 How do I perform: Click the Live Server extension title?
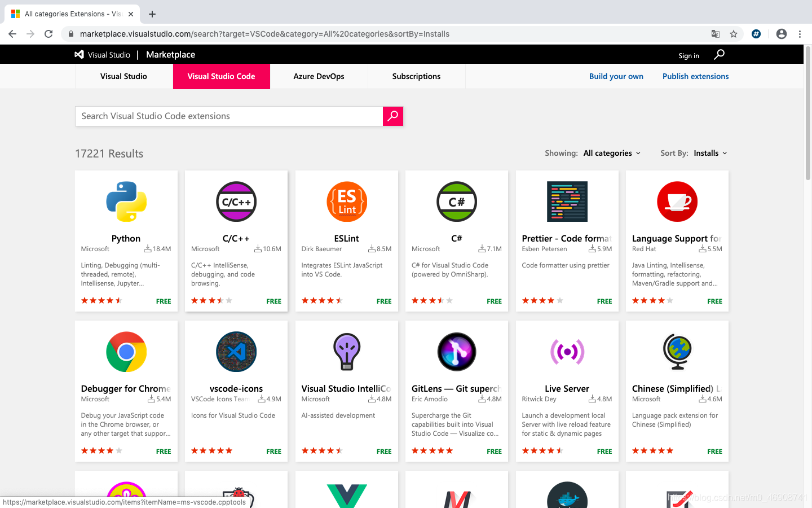(567, 388)
